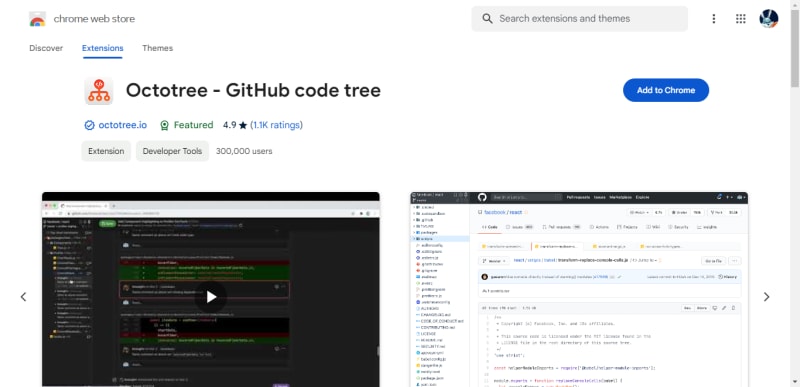Click the 300,000 users text

(x=244, y=151)
